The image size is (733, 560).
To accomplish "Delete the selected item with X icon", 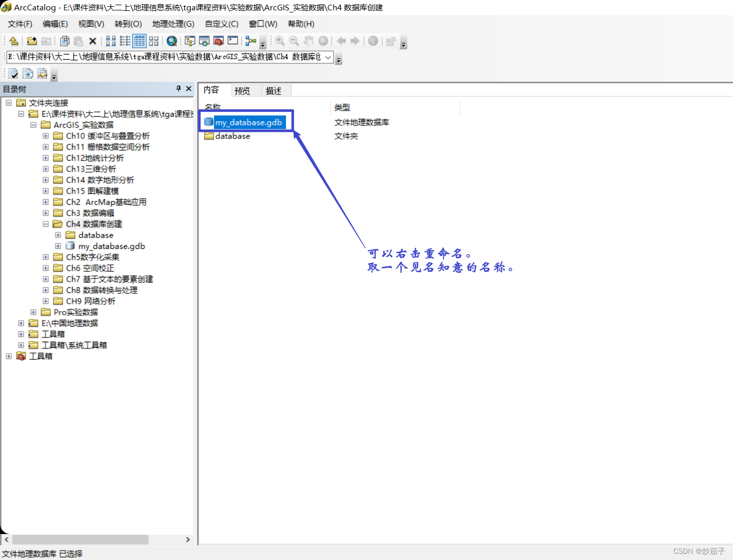I will tap(93, 41).
